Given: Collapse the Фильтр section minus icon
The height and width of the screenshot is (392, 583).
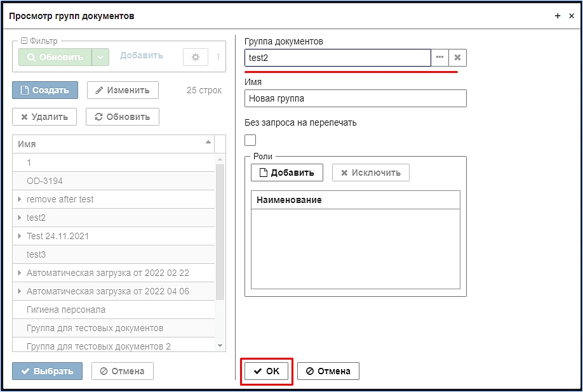Looking at the screenshot, I should click(x=24, y=41).
